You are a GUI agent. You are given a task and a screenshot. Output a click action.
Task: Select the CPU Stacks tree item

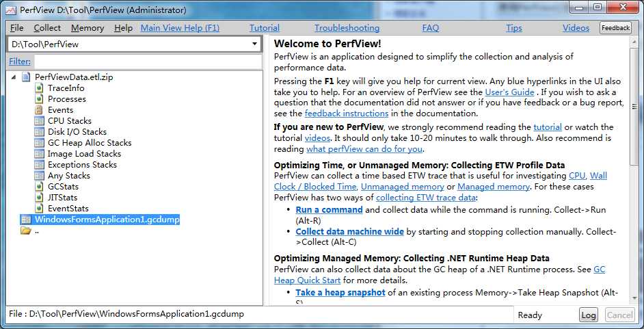pyautogui.click(x=70, y=121)
